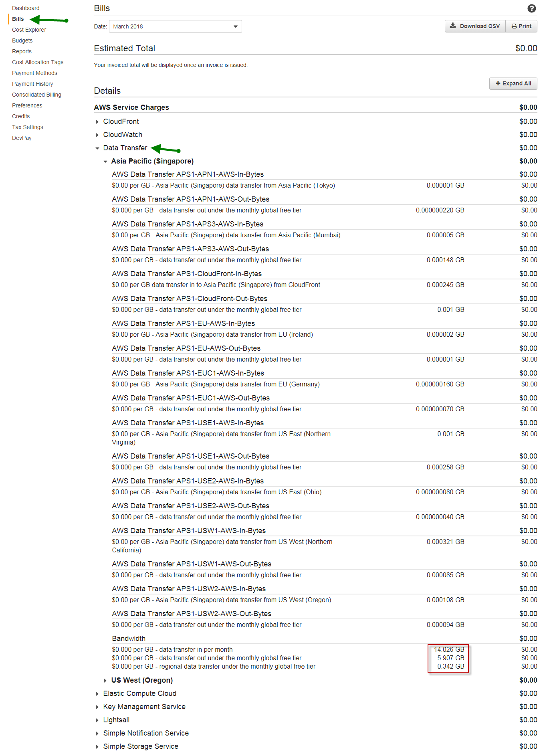Click 'AWS Data Transfer APS1-USW2-AWS-Out-Bytes' row
The height and width of the screenshot is (756, 541).
(324, 614)
